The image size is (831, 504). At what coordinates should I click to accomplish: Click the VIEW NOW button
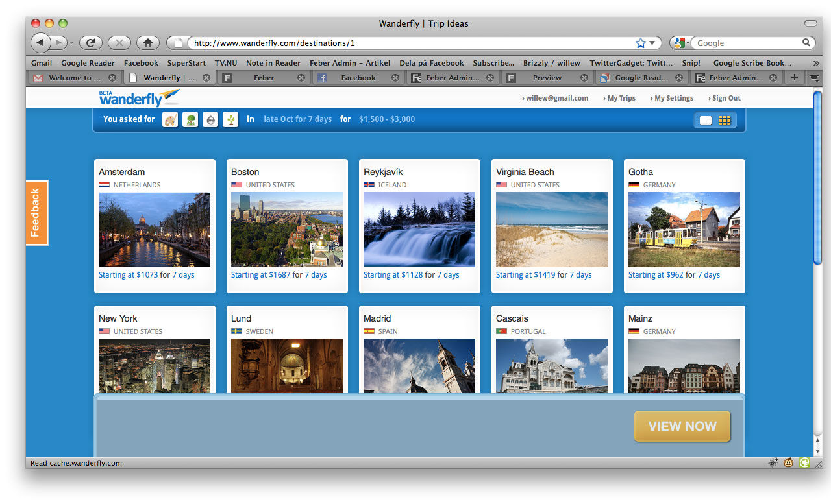point(682,426)
